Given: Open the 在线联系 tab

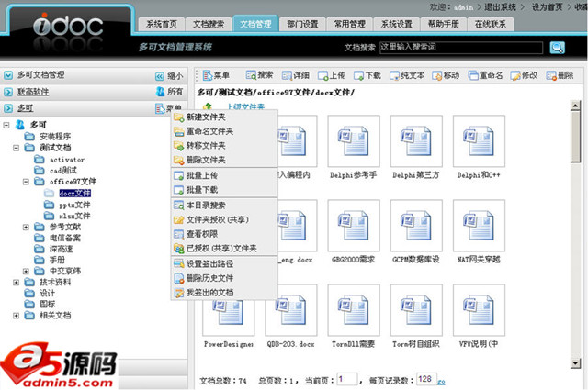Looking at the screenshot, I should coord(490,25).
